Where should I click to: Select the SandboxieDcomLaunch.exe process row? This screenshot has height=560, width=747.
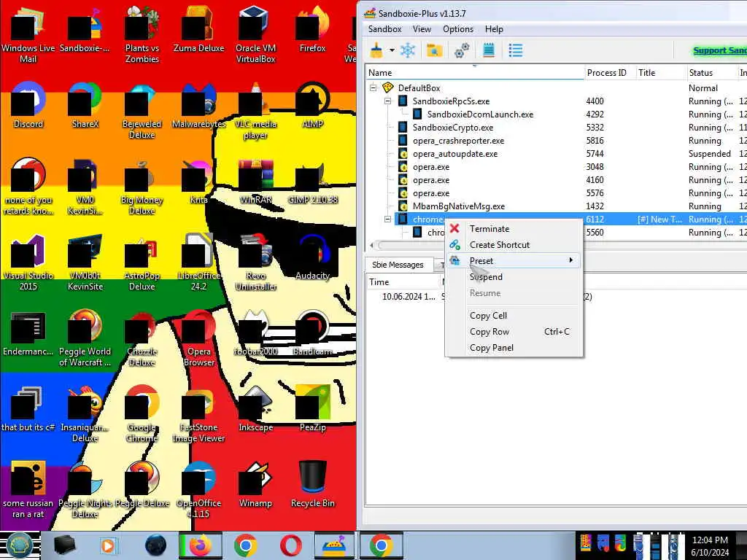pyautogui.click(x=556, y=114)
